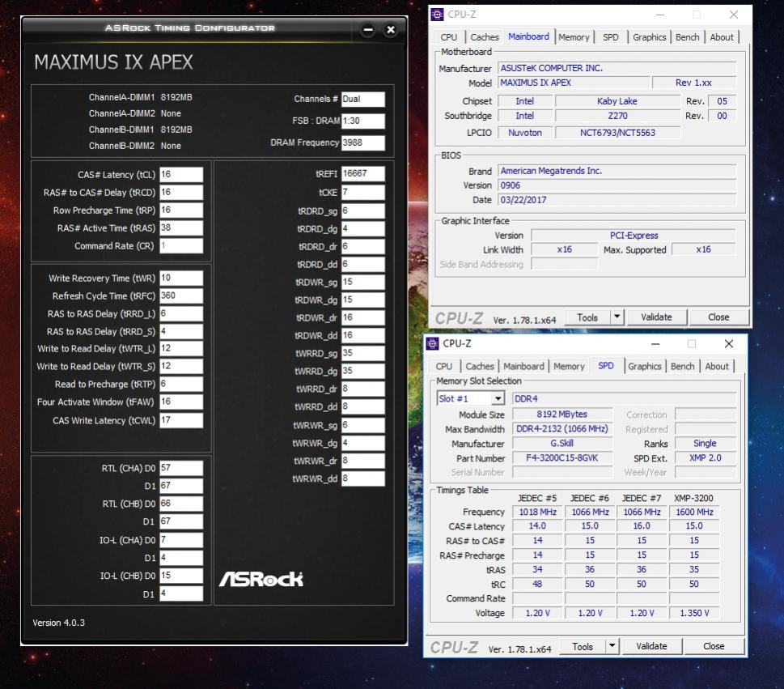Open About tab in Mainboard window
Image resolution: width=784 pixels, height=689 pixels.
(722, 37)
